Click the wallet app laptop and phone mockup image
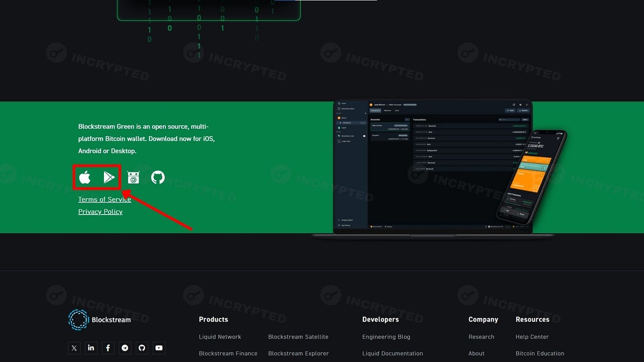 pos(439,169)
